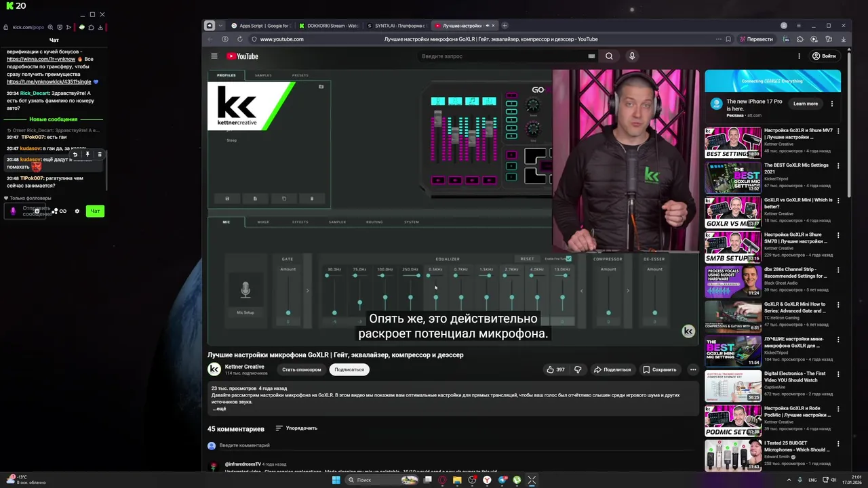868x488 pixels.
Task: Click the Сохранить save button
Action: click(x=659, y=369)
